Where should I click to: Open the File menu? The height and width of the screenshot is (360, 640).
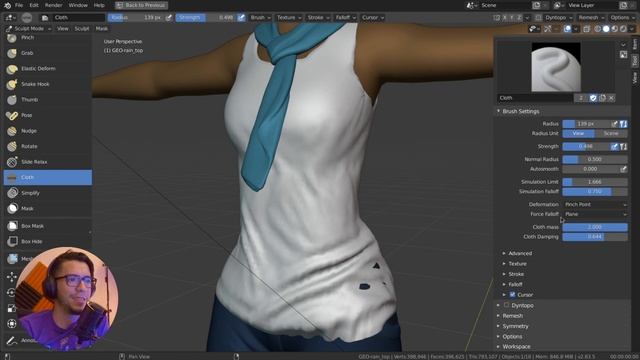point(19,5)
